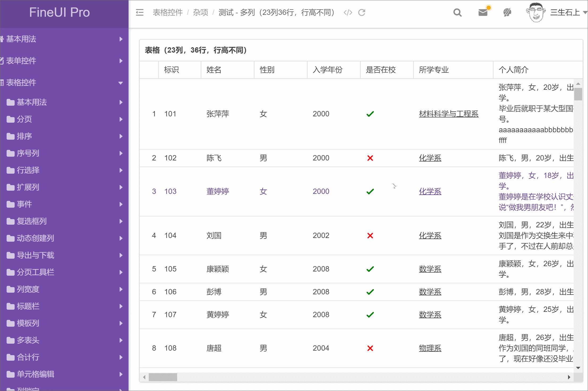Click folder icon beside 基本用法 submenu
Viewport: 588px width, 391px height.
tap(11, 102)
